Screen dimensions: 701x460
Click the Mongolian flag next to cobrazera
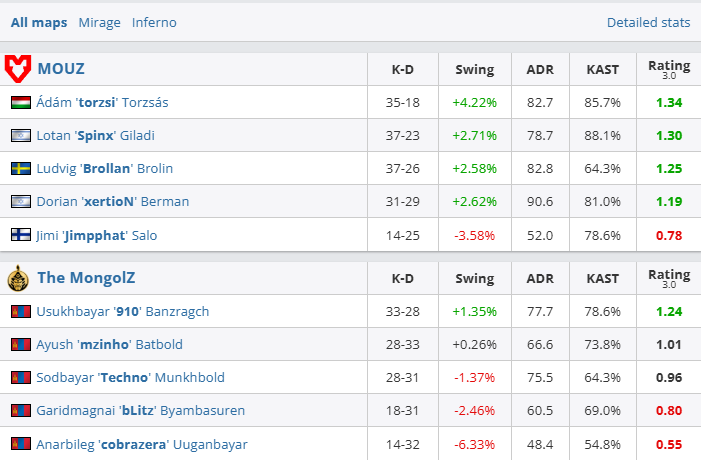pyautogui.click(x=20, y=444)
